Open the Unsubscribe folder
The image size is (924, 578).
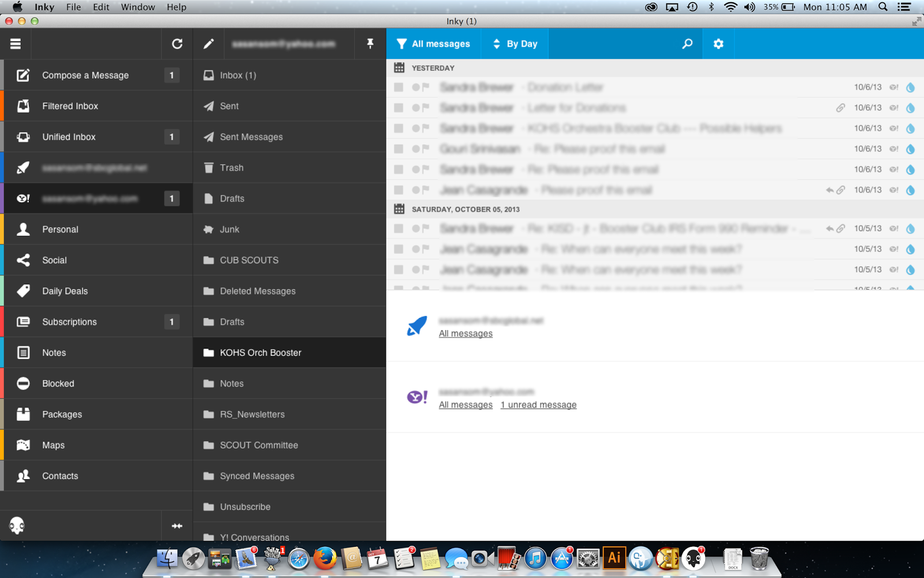(x=289, y=507)
